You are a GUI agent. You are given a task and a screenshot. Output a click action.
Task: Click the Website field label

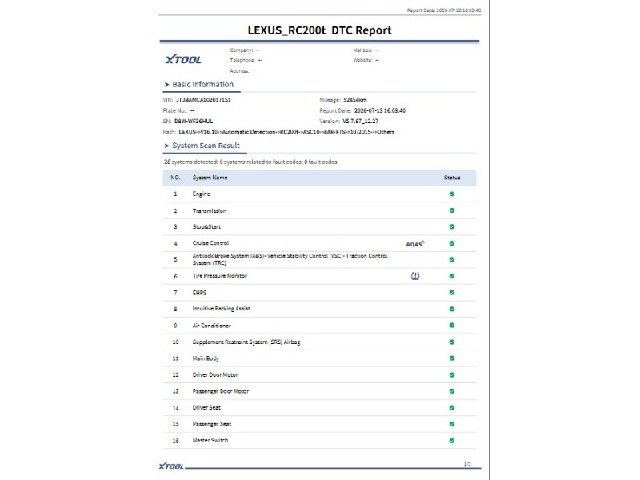click(363, 60)
